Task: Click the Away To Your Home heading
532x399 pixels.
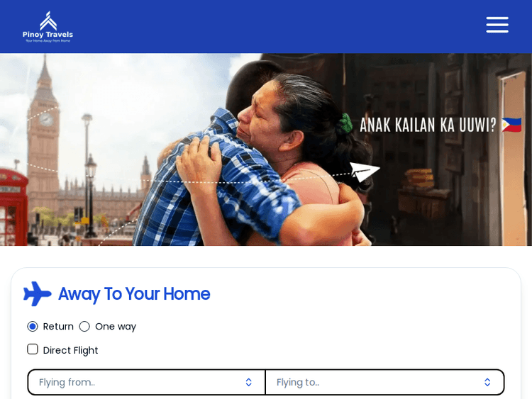Action: [134, 294]
